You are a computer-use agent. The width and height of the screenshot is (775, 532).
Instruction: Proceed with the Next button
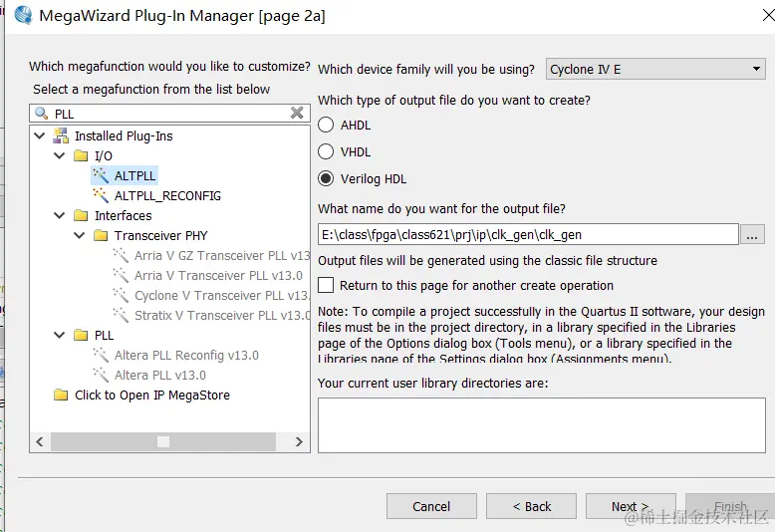631,506
